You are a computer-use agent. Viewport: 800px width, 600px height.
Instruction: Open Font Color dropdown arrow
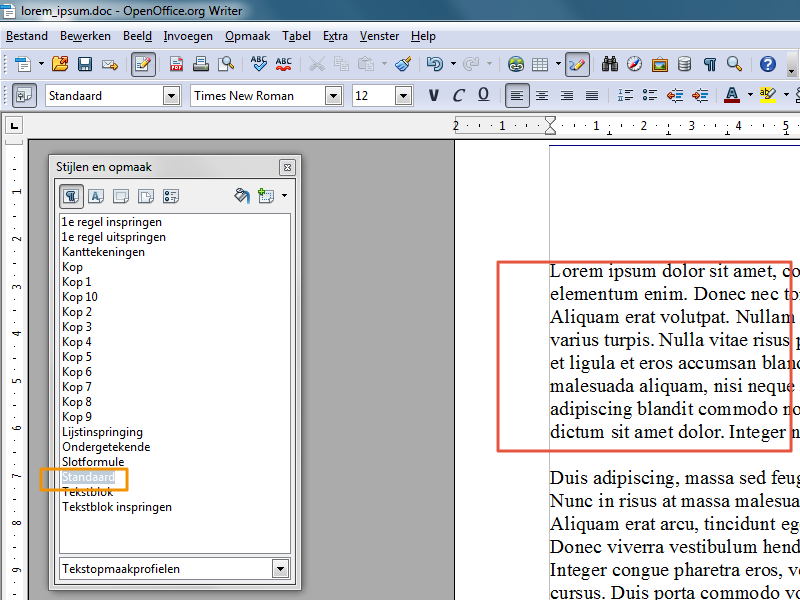[x=750, y=95]
